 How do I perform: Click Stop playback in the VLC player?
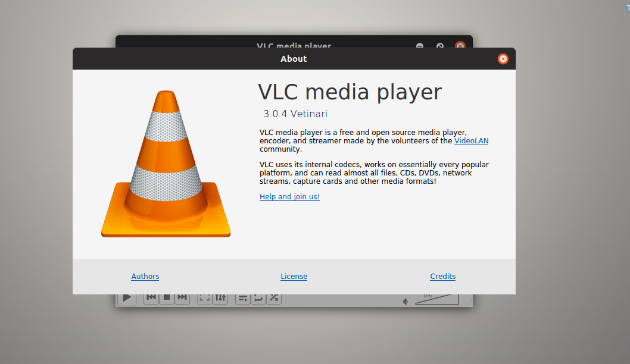[166, 298]
